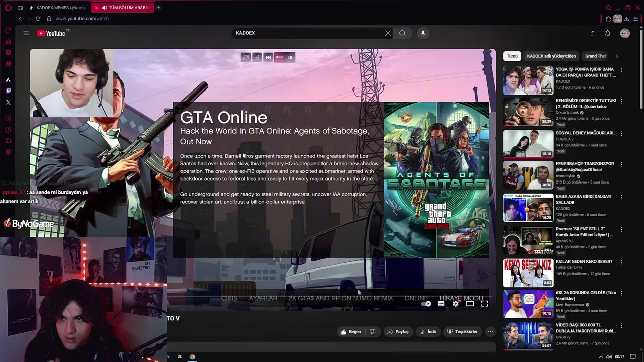Open browser downloads icon

[x=626, y=19]
